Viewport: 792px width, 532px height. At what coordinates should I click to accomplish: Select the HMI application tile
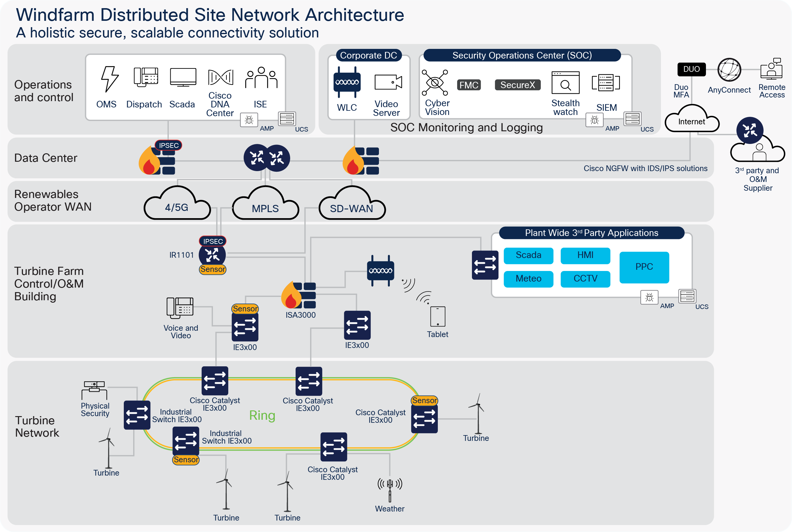pyautogui.click(x=585, y=256)
